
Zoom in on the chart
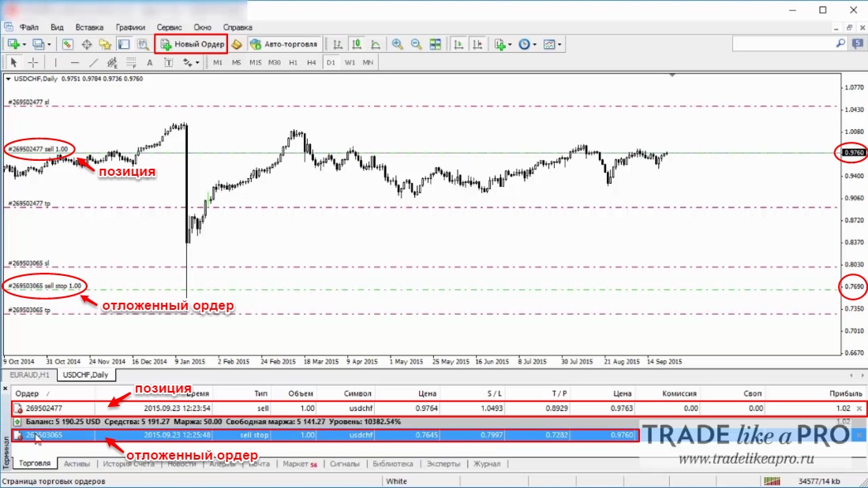click(x=398, y=44)
